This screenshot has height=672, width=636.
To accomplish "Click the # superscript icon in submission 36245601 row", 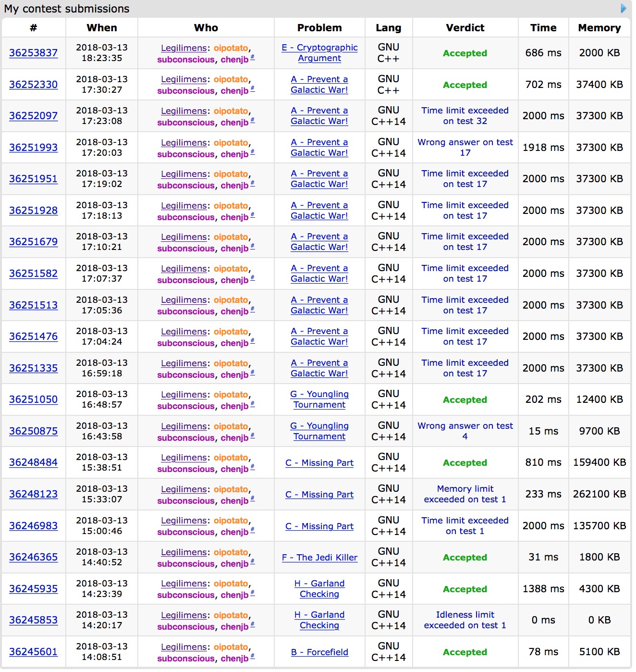I will coord(253,657).
